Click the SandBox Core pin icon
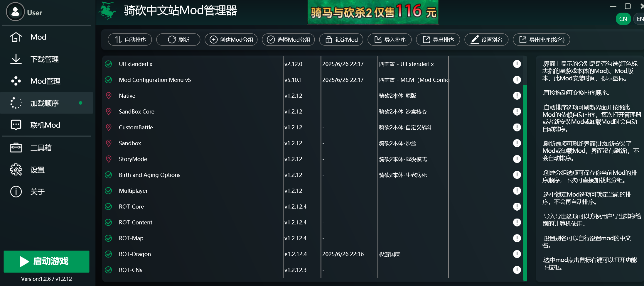Viewport: 644px width, 286px height. 109,111
